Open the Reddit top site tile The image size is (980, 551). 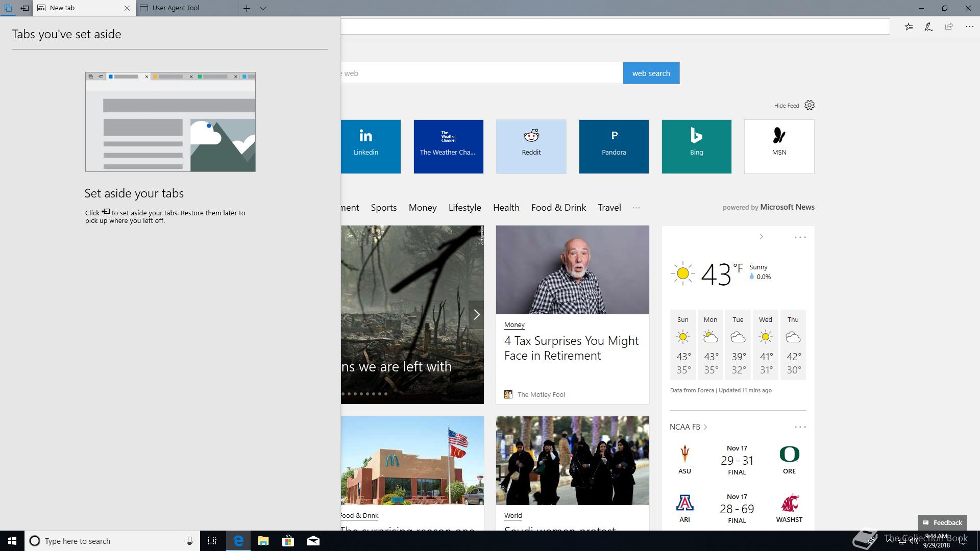(531, 146)
